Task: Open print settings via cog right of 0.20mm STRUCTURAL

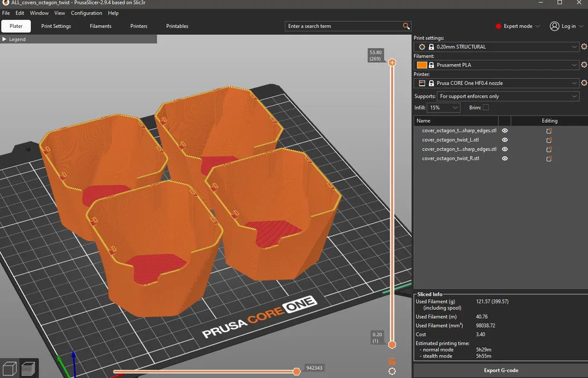Action: (584, 47)
